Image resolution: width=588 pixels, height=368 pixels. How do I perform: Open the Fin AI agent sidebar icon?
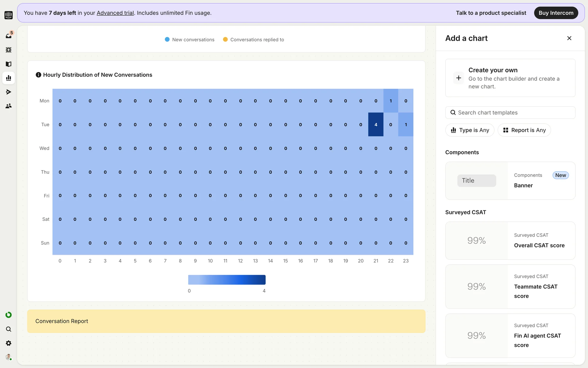pos(9,50)
